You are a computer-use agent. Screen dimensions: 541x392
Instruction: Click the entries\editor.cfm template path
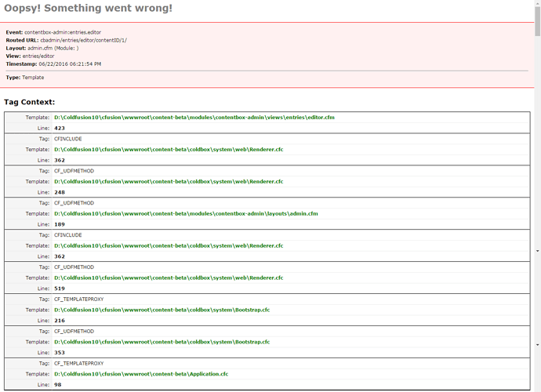click(x=194, y=118)
